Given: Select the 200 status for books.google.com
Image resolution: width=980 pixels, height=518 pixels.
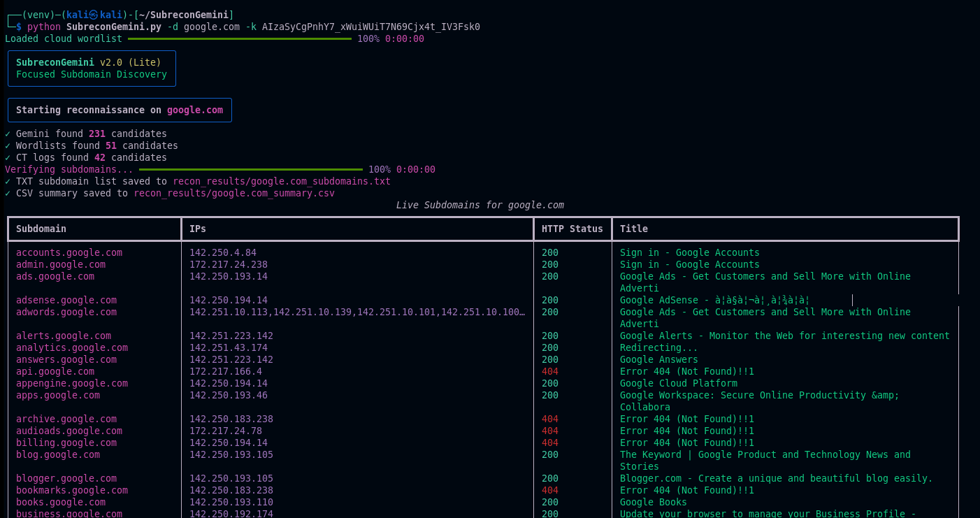Looking at the screenshot, I should point(550,502).
